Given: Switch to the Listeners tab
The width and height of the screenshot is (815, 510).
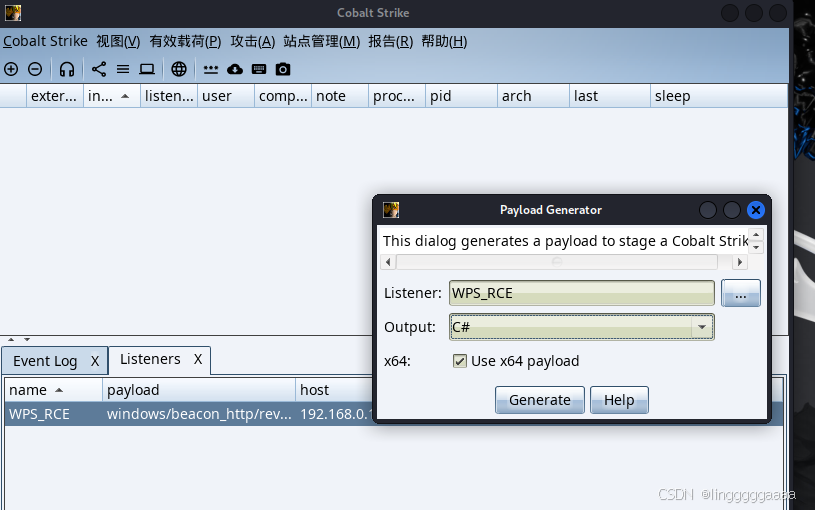Looking at the screenshot, I should point(150,359).
